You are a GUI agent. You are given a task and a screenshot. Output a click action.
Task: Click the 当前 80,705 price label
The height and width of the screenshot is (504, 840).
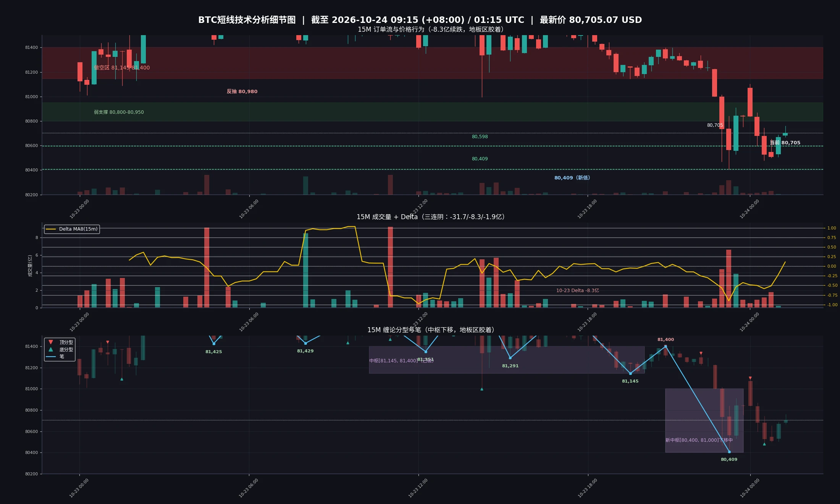point(785,143)
